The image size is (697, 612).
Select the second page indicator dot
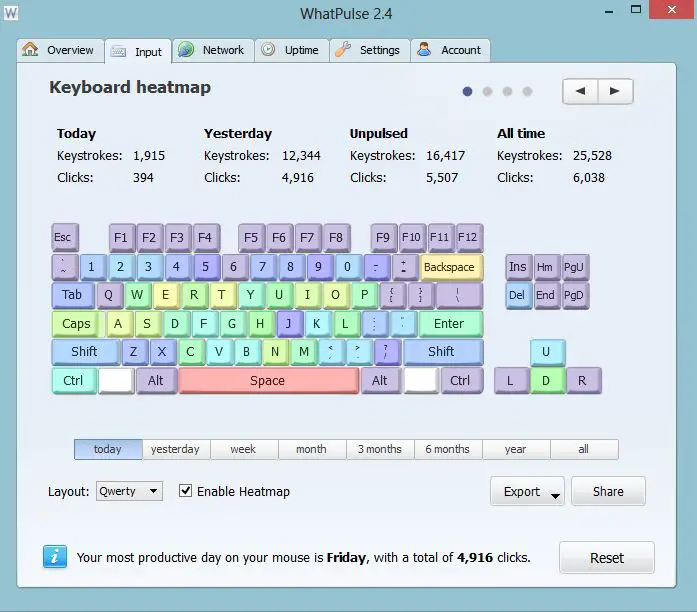click(x=487, y=92)
